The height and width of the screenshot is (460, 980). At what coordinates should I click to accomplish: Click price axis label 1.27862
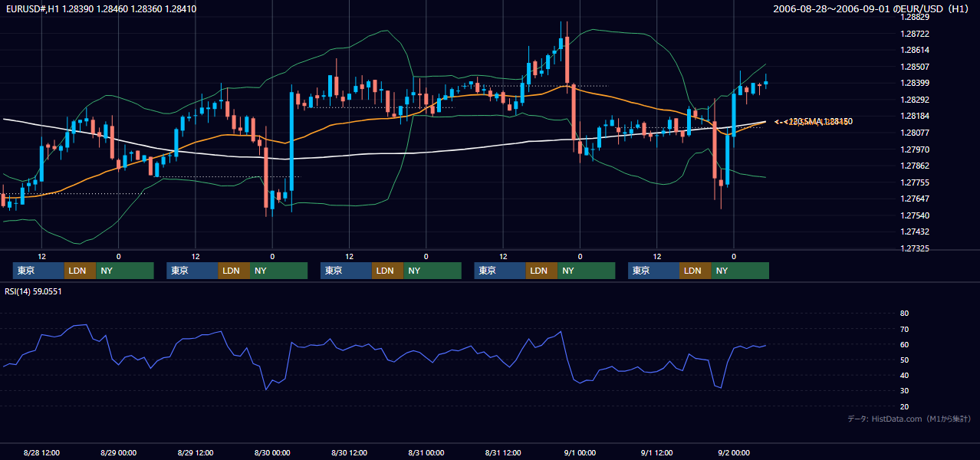(914, 166)
